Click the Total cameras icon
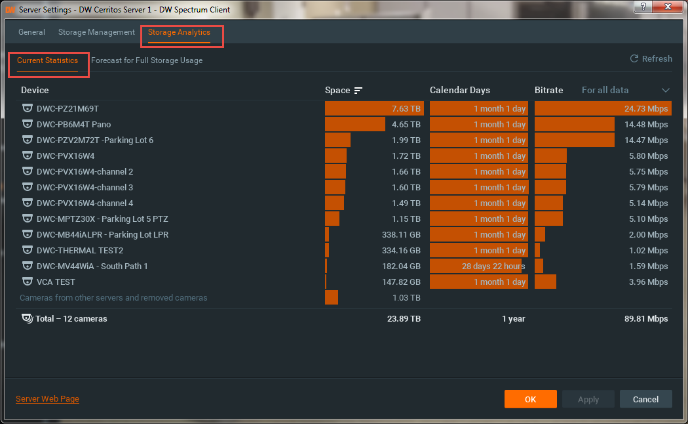This screenshot has height=424, width=688. point(26,319)
